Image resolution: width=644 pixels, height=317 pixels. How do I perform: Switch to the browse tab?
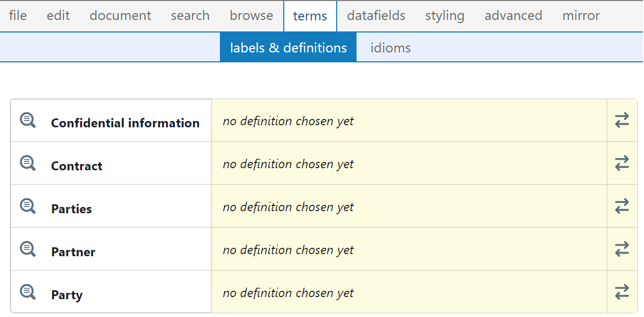(251, 16)
